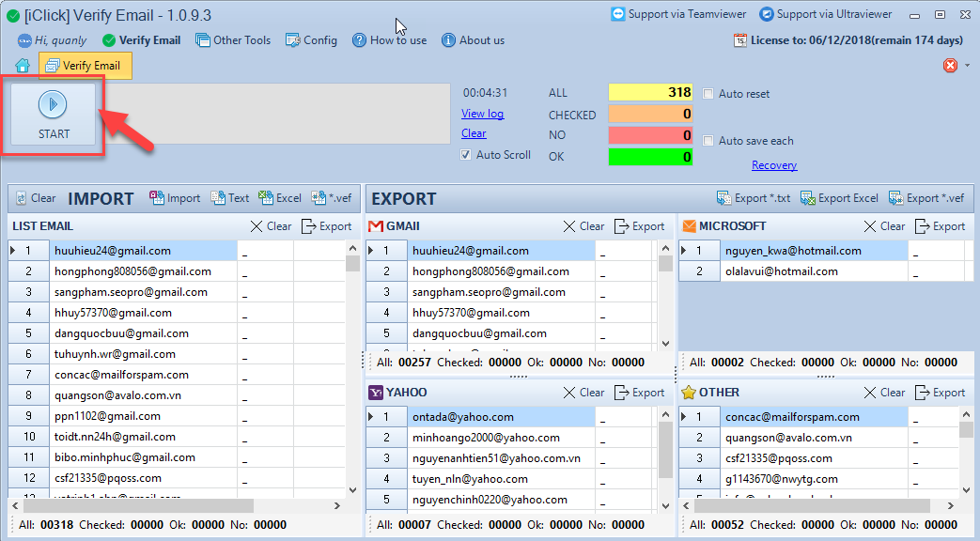Click down arrow of GMAIL list scrollbar
This screenshot has width=980, height=541.
coord(665,344)
